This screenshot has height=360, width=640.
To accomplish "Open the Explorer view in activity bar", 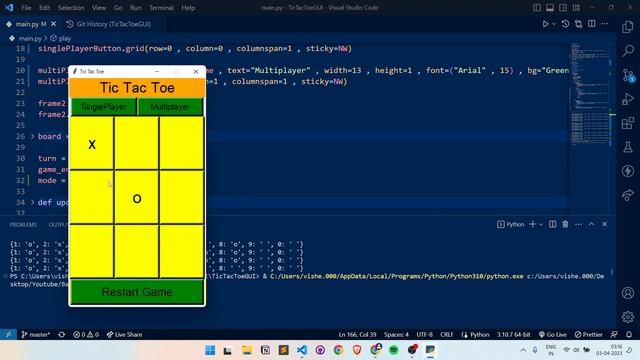I will [x=628, y=27].
